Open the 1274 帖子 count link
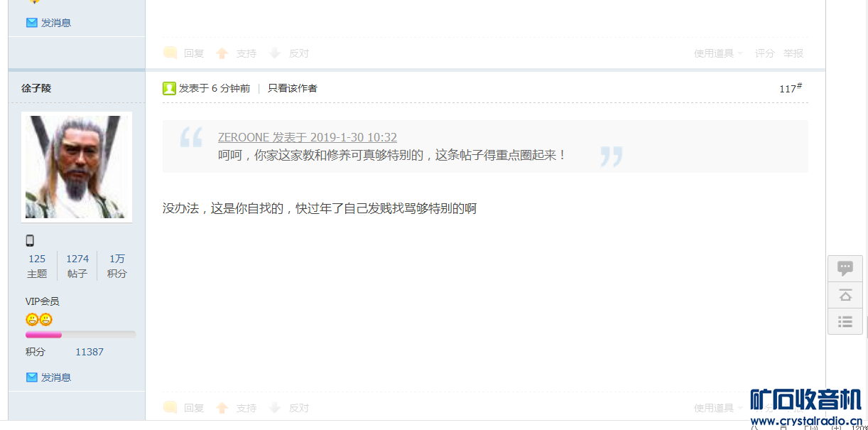 (77, 266)
